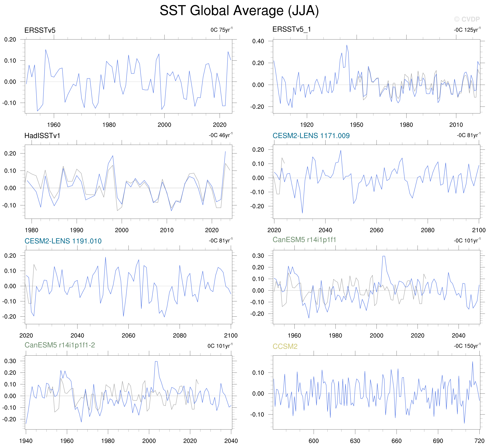
Task: Click the 660 x-axis label in CCSM2
Action: [397, 441]
